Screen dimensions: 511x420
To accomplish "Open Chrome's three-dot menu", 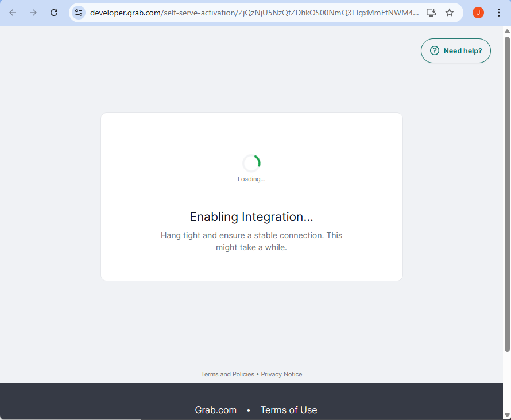I will coord(498,13).
